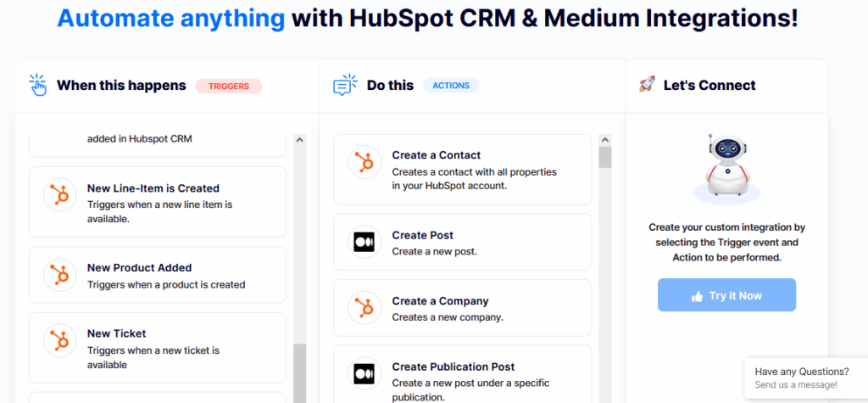This screenshot has height=403, width=868.
Task: Click the rocket icon next to Let's Connect
Action: click(x=647, y=85)
